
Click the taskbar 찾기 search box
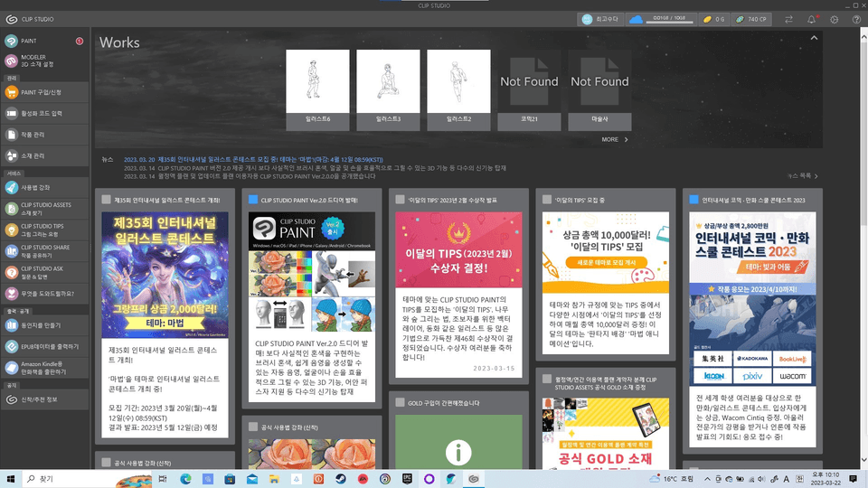(89, 479)
